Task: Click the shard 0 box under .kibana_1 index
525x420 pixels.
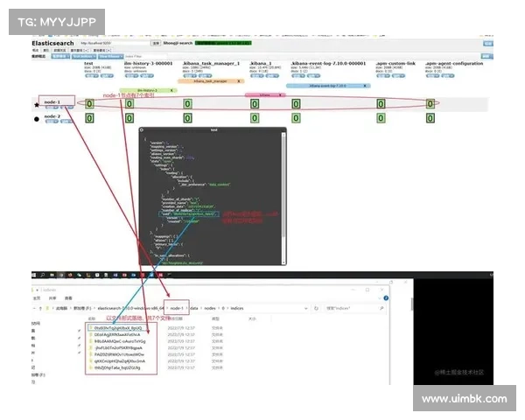Action: pos(255,104)
